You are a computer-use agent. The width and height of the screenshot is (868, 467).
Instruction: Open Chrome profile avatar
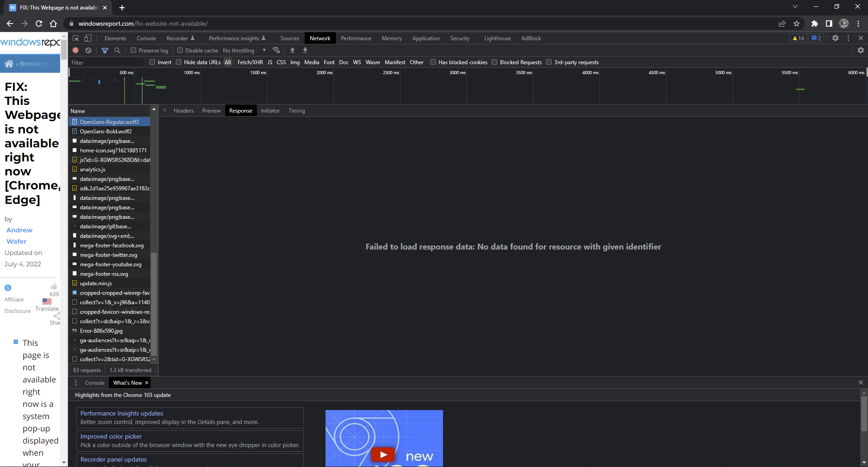pyautogui.click(x=844, y=24)
